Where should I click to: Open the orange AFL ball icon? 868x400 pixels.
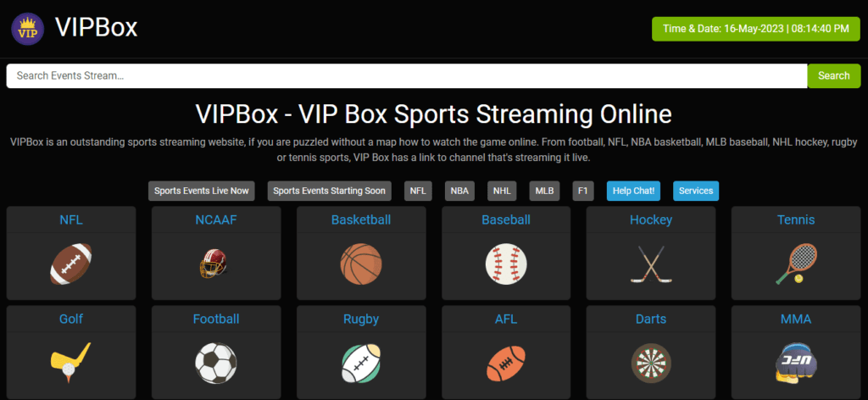[x=506, y=364]
